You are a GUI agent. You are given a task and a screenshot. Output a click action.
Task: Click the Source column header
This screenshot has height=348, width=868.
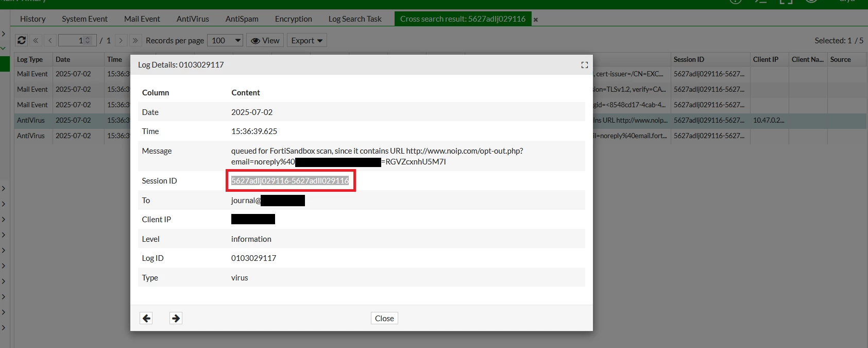pos(847,59)
